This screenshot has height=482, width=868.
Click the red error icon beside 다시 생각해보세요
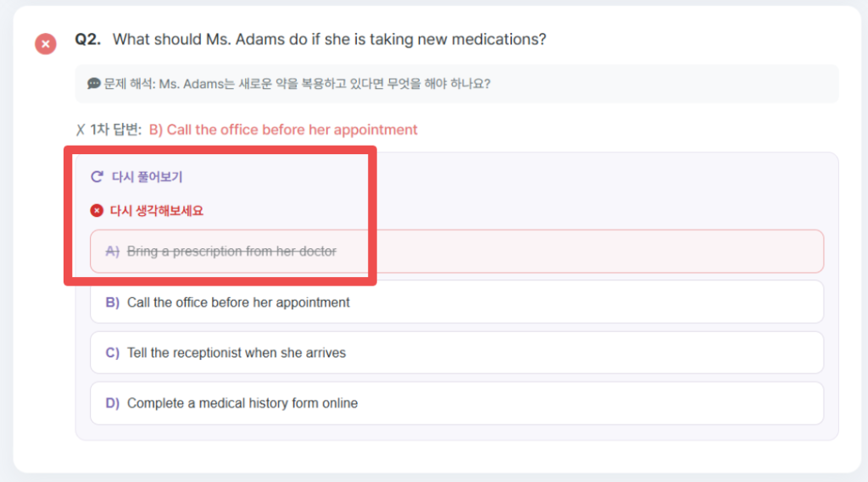pyautogui.click(x=97, y=211)
